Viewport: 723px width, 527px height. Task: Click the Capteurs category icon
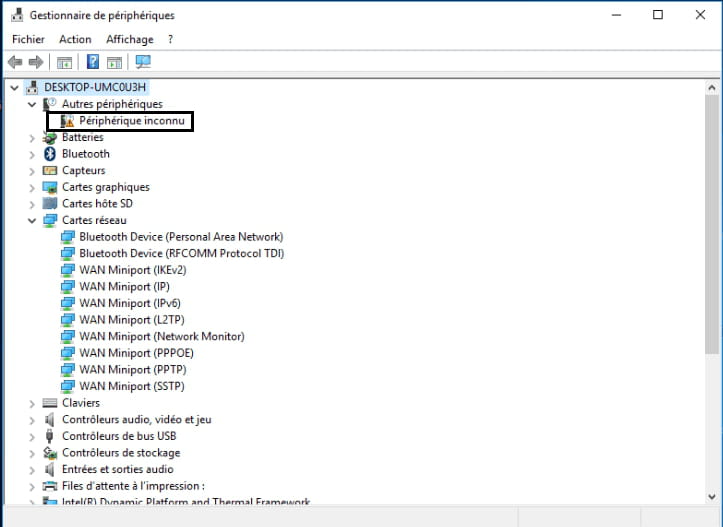click(49, 171)
